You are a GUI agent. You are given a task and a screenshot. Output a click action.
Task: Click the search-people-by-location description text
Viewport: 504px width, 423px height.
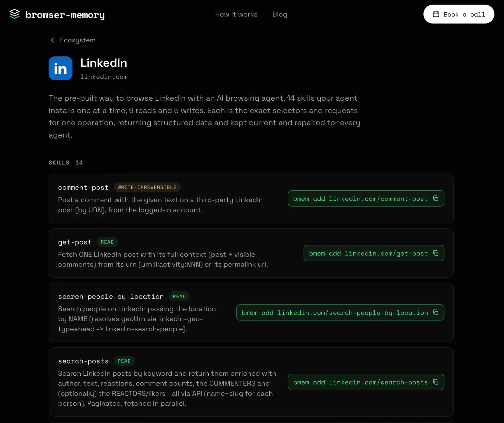coord(137,319)
